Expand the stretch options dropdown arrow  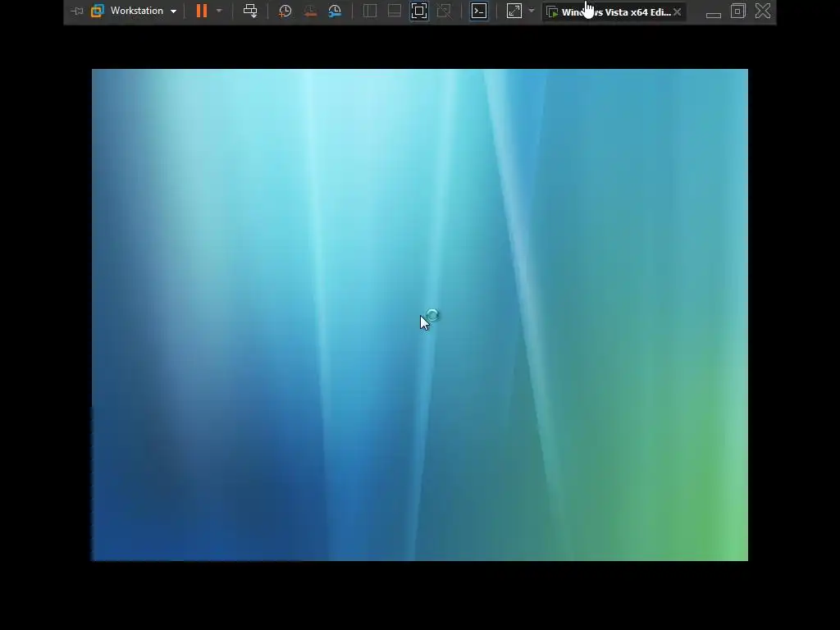(x=532, y=11)
